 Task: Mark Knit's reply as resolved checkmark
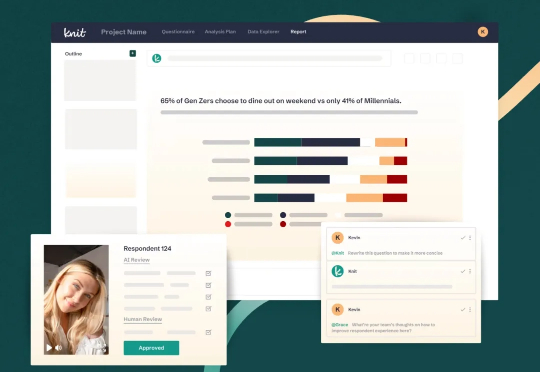pos(463,271)
